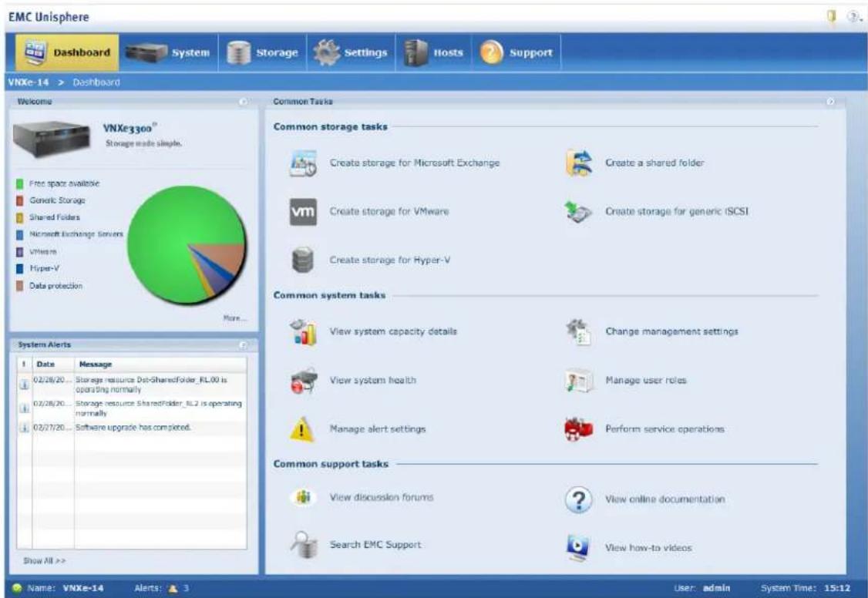Screen dimensions: 868x598
Task: Click the help icon at top right
Action: coord(853,17)
